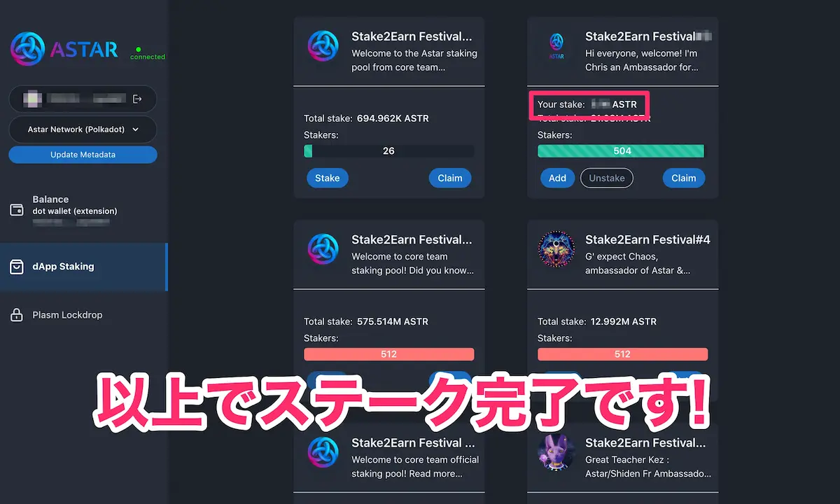Click the wallet icon next to Balance
The width and height of the screenshot is (840, 504).
click(16, 210)
